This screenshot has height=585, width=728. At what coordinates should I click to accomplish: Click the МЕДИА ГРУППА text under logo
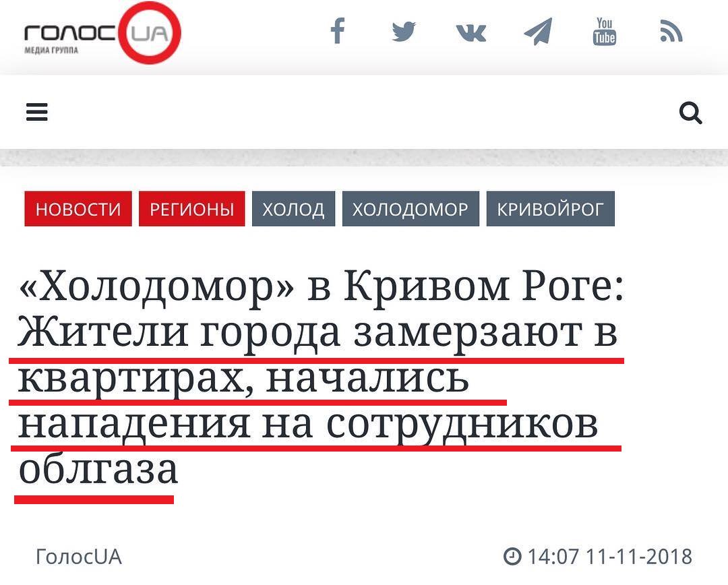(x=51, y=50)
